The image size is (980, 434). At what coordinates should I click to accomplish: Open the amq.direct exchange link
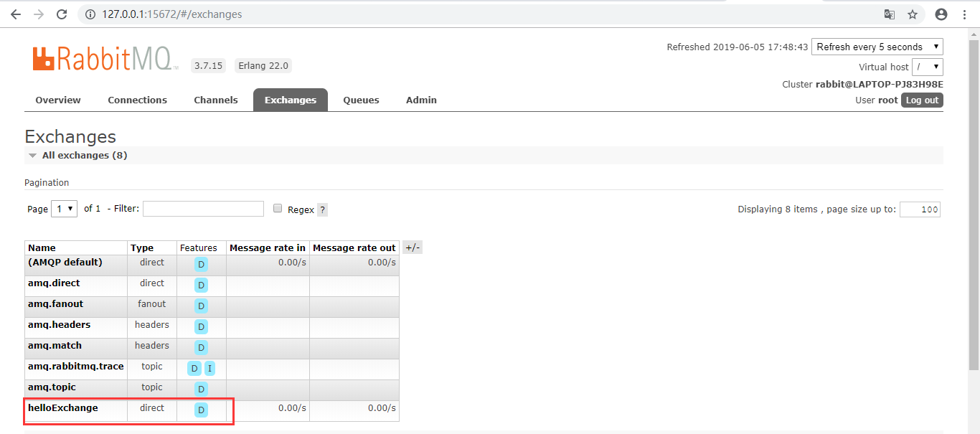[54, 283]
